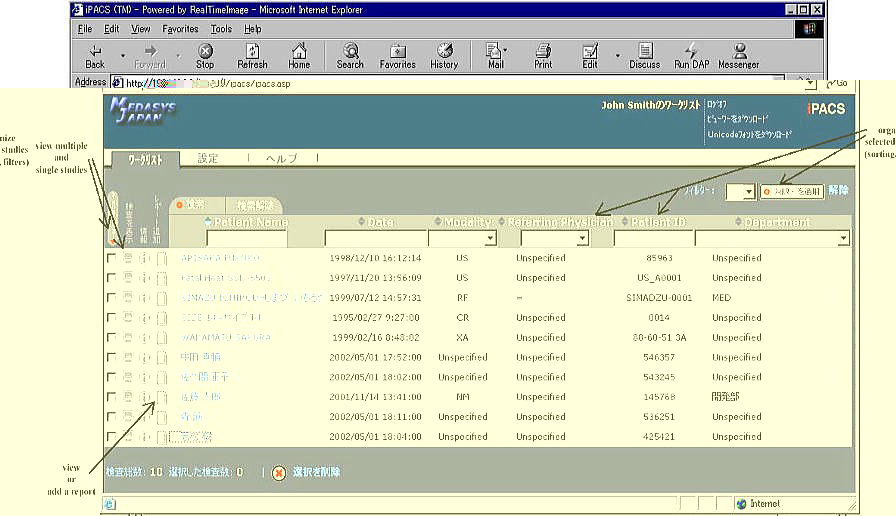Open the Favorites menu
Screen dimensions: 896x516
click(180, 29)
